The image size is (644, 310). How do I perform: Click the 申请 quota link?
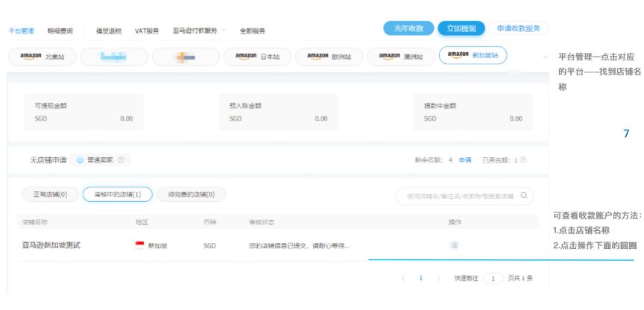(x=465, y=160)
